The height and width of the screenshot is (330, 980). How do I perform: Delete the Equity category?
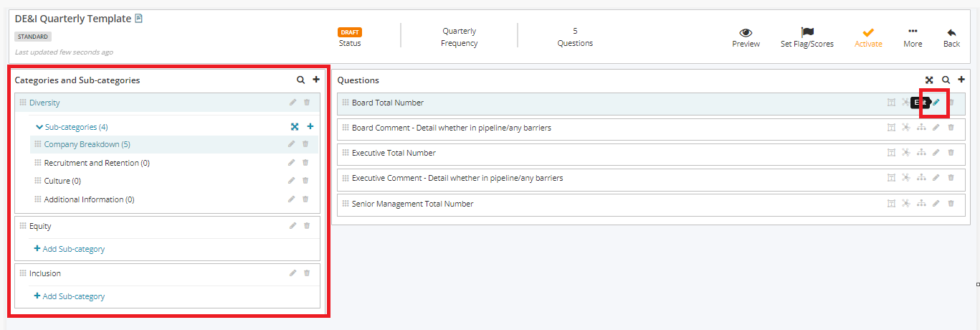pyautogui.click(x=307, y=226)
